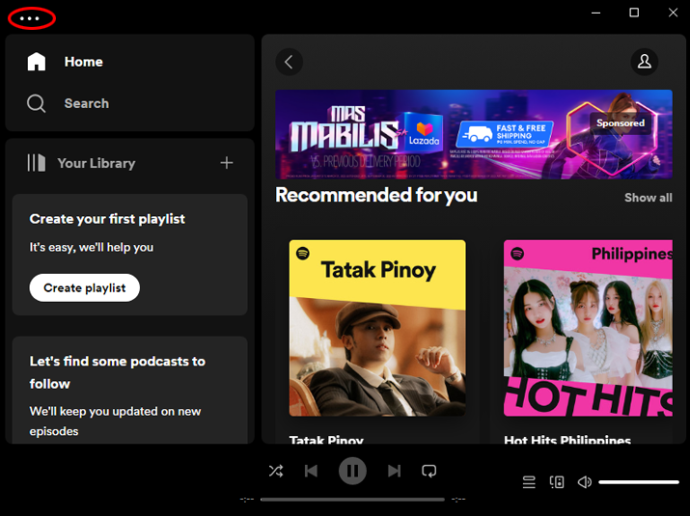The height and width of the screenshot is (516, 690).
Task: Open the Your Library heading
Action: click(x=96, y=163)
